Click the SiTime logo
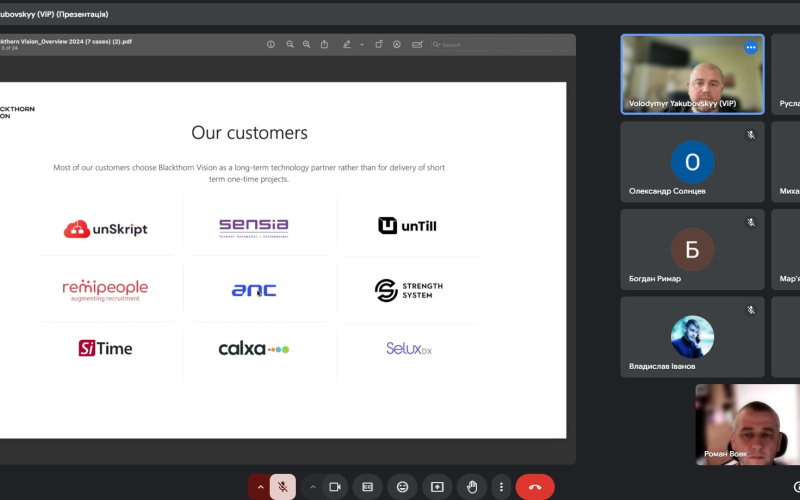This screenshot has width=800, height=500. tap(105, 348)
